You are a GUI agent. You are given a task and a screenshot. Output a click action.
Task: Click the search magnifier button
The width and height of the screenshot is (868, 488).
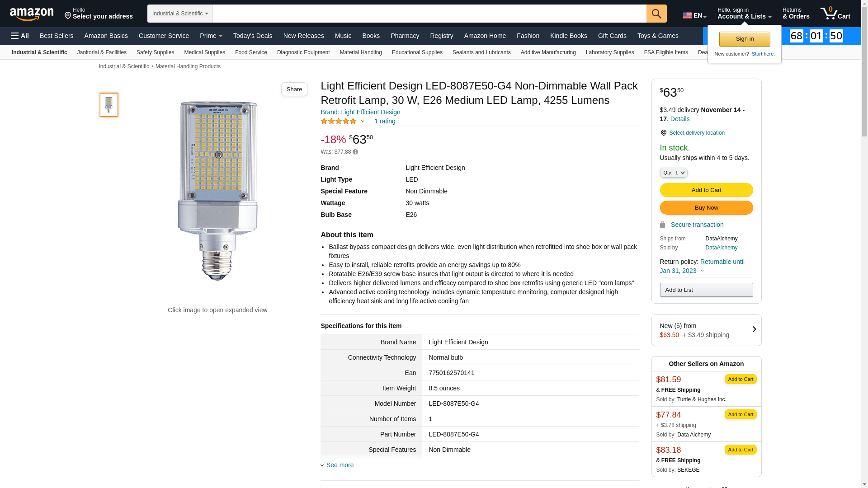click(656, 14)
